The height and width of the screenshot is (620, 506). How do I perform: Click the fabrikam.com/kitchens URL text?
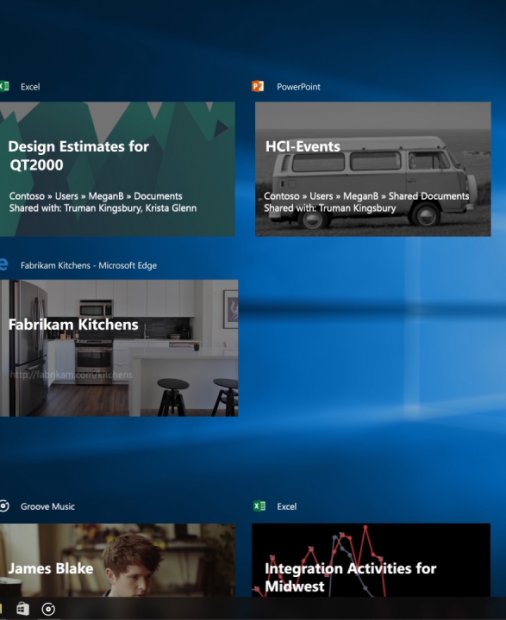click(71, 374)
